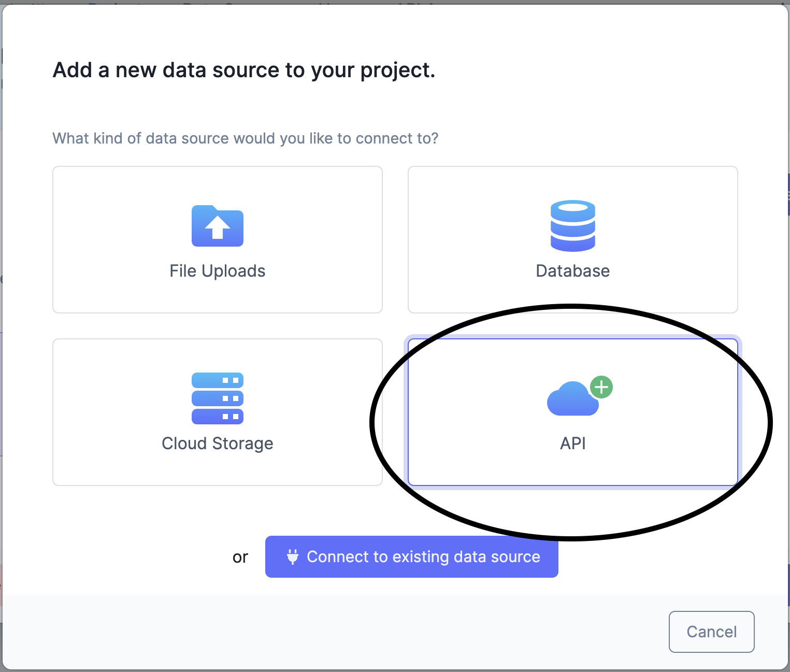This screenshot has height=672, width=790.
Task: Click the plug icon in the blue button
Action: tap(293, 556)
